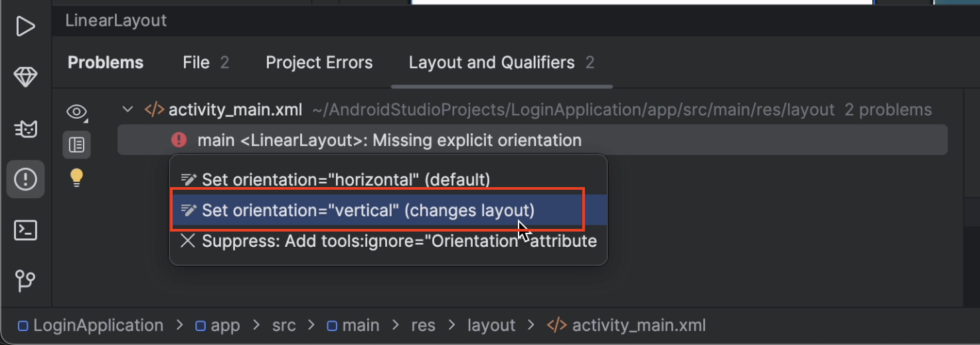Toggle the eye view options icon

pyautogui.click(x=77, y=112)
